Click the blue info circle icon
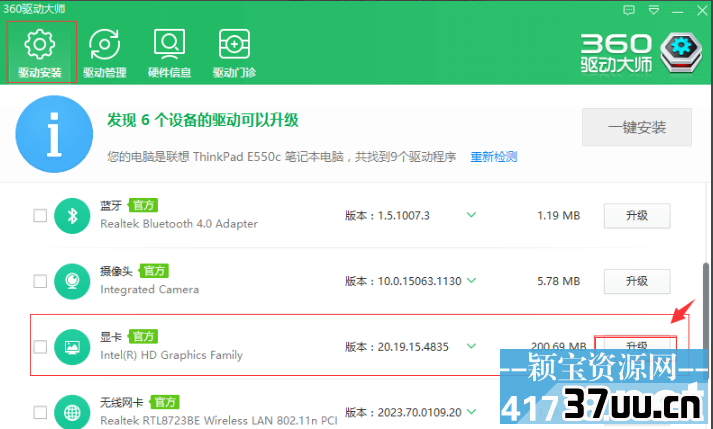Viewport: 713px width, 429px height. click(54, 134)
